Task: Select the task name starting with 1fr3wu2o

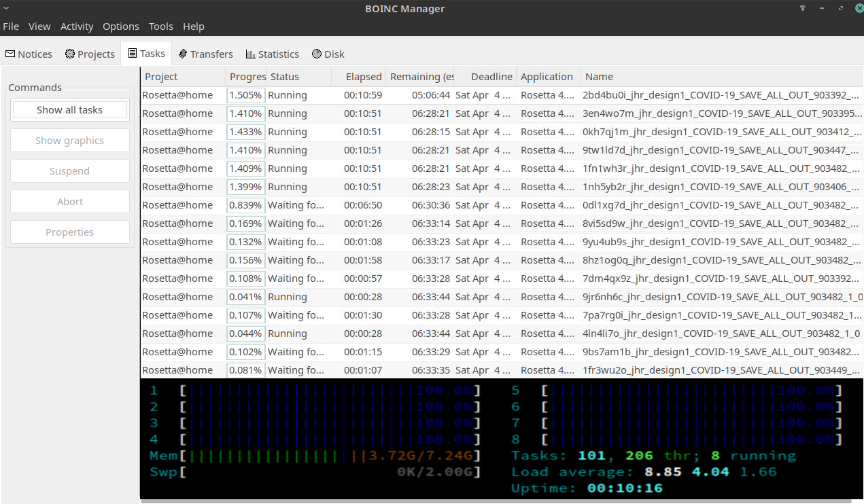Action: pos(723,370)
